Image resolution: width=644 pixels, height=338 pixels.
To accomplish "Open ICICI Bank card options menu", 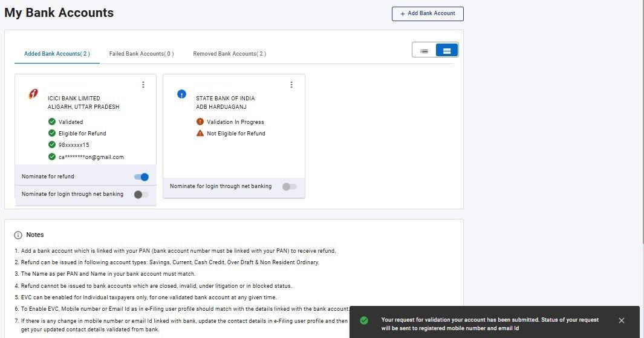I will pos(143,85).
